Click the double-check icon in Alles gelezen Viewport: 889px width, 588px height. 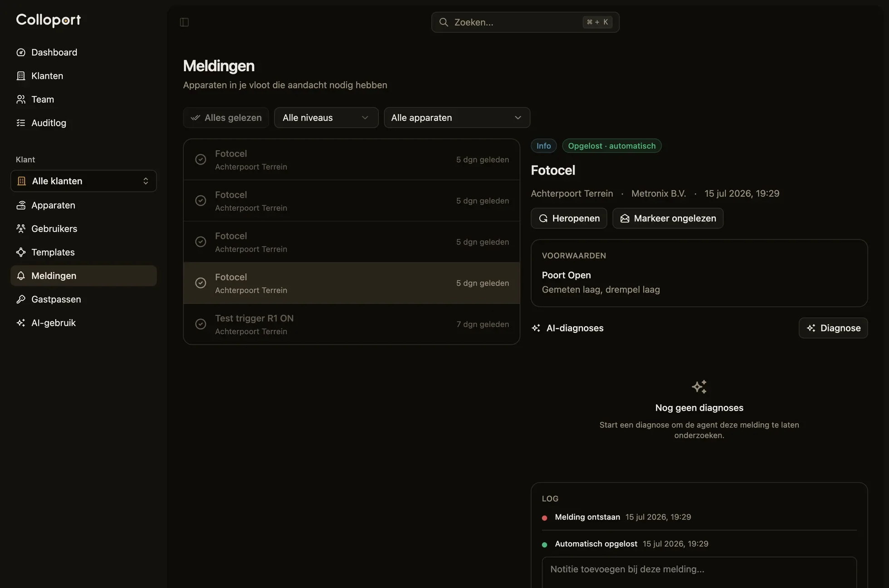pyautogui.click(x=195, y=118)
